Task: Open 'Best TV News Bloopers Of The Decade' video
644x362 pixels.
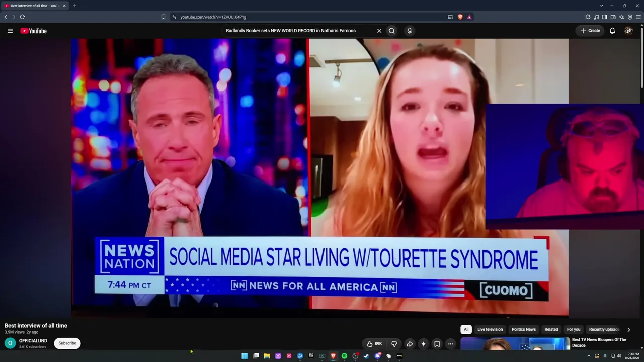Action: pyautogui.click(x=599, y=342)
